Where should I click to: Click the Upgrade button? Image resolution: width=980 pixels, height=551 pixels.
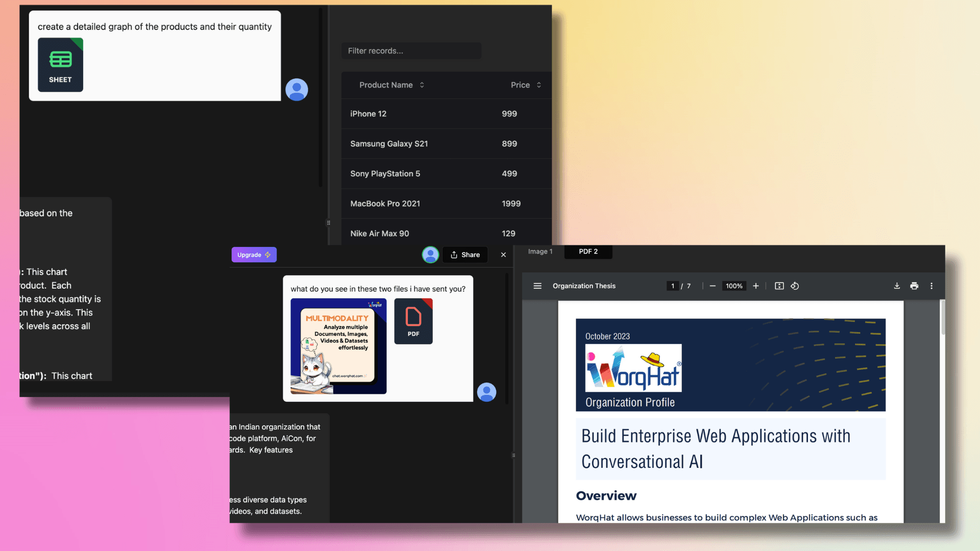254,255
